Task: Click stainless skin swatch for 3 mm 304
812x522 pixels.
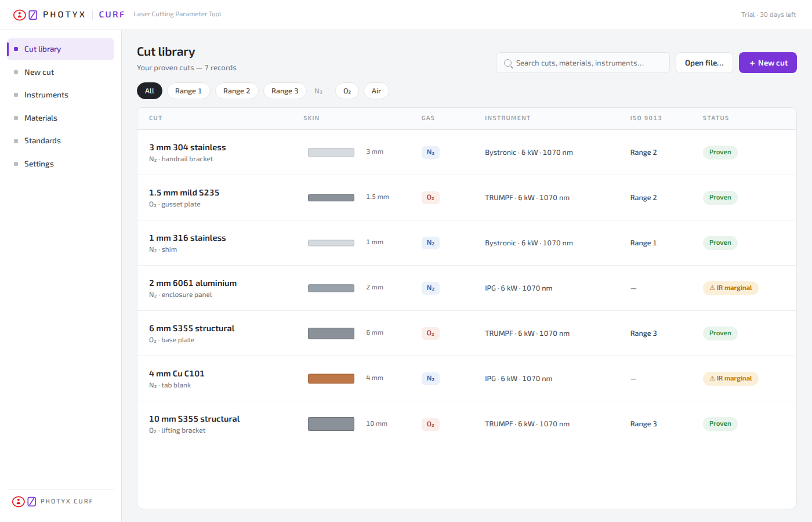Action: coord(331,153)
